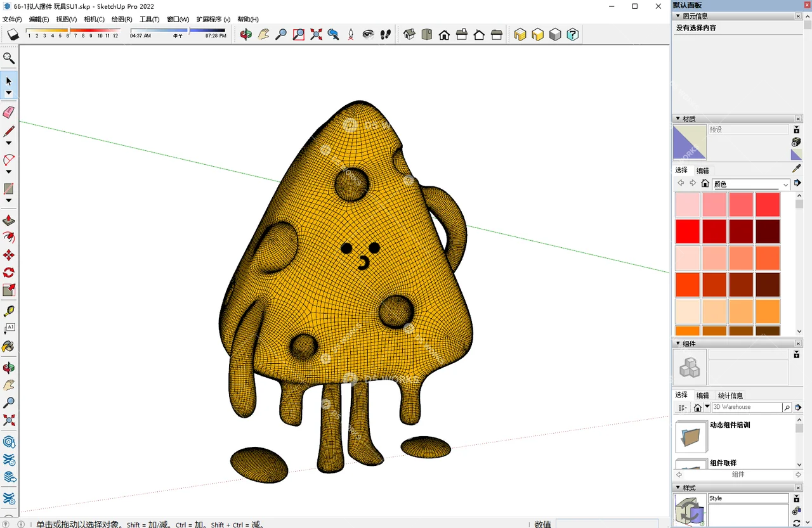Choose the Monochrome face style cube

[x=555, y=35]
